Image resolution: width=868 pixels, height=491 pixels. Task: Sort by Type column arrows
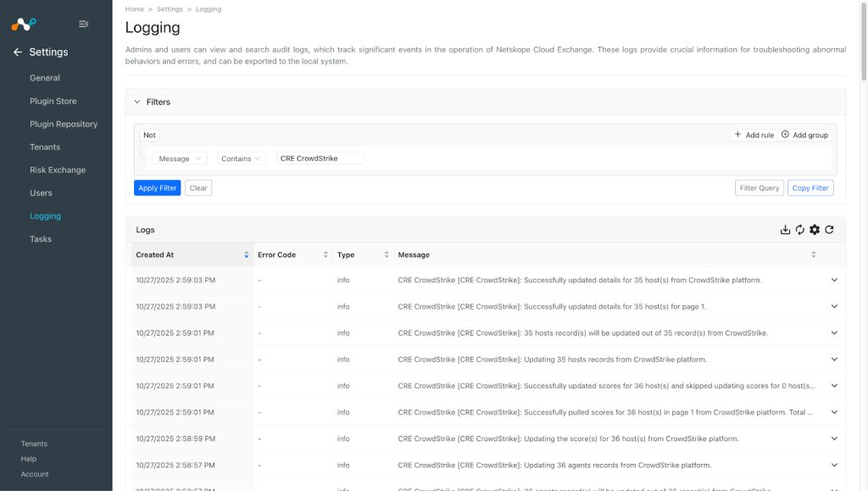point(387,254)
